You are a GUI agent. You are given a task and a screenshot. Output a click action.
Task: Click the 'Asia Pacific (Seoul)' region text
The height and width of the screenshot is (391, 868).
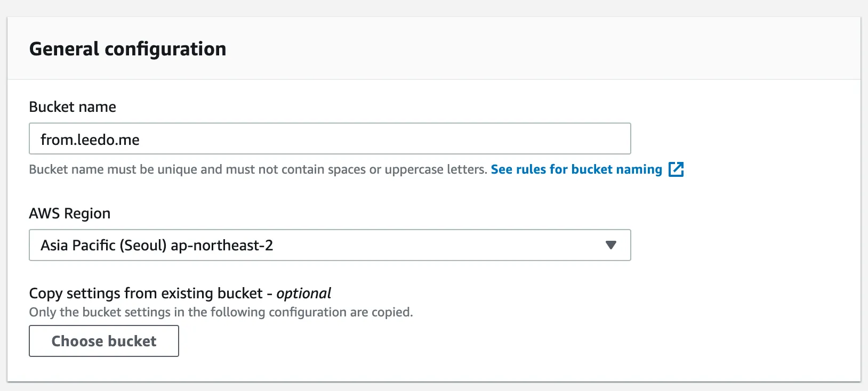pos(104,245)
